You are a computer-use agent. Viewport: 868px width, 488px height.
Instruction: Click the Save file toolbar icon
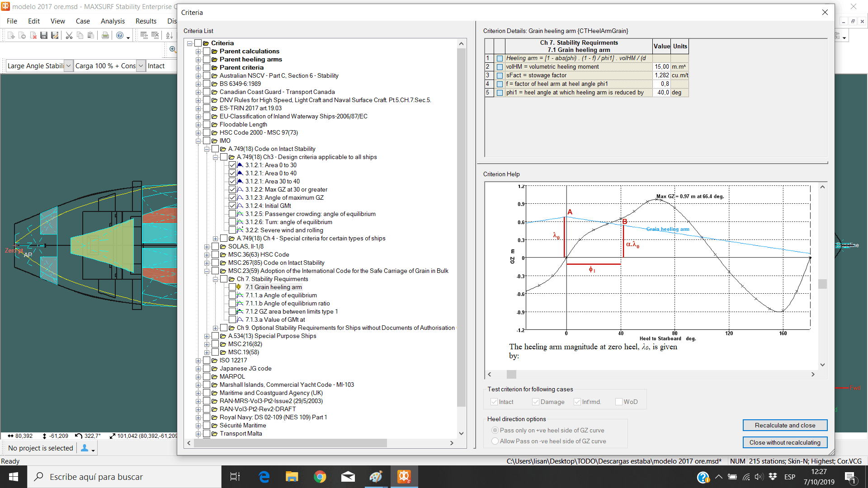pyautogui.click(x=44, y=35)
